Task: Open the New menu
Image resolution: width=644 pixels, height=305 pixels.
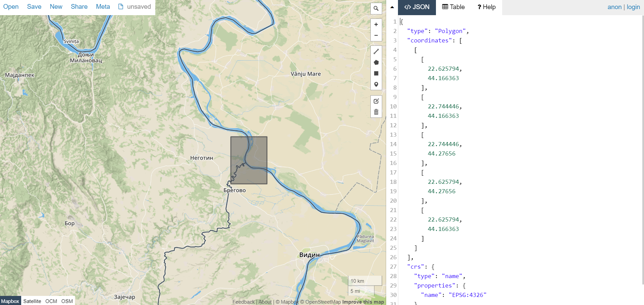Action: 56,7
